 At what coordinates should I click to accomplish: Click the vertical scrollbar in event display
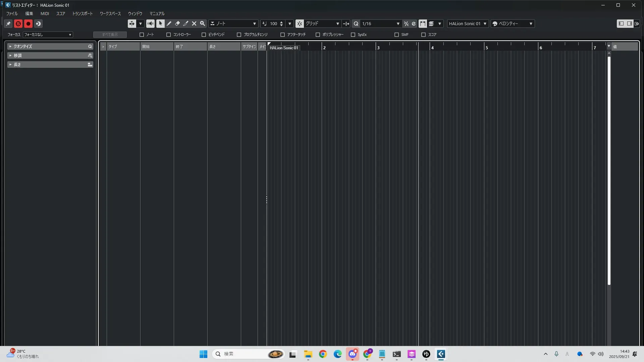tap(609, 168)
